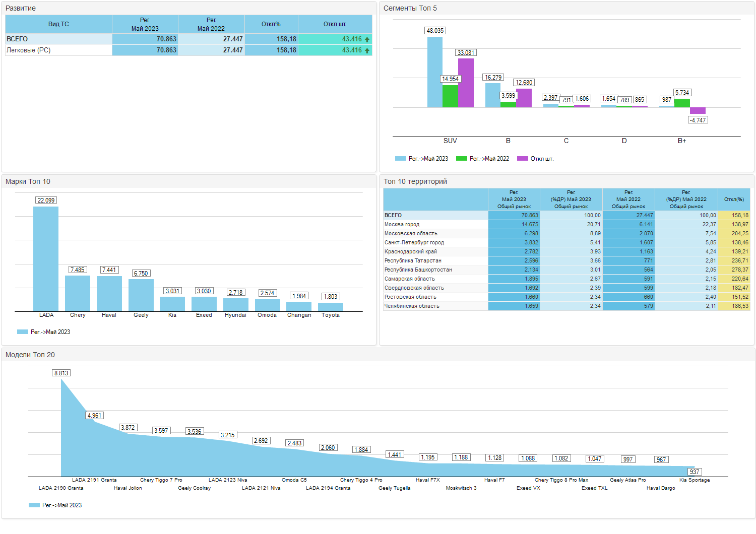Click the -4.747 data label for B+
Viewport: 756px width, 534px height.
click(698, 120)
